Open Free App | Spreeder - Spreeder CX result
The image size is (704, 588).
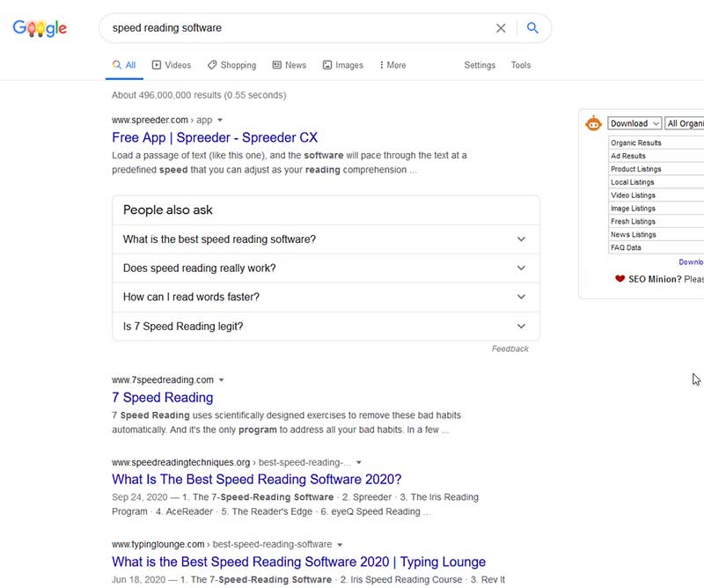(x=215, y=137)
